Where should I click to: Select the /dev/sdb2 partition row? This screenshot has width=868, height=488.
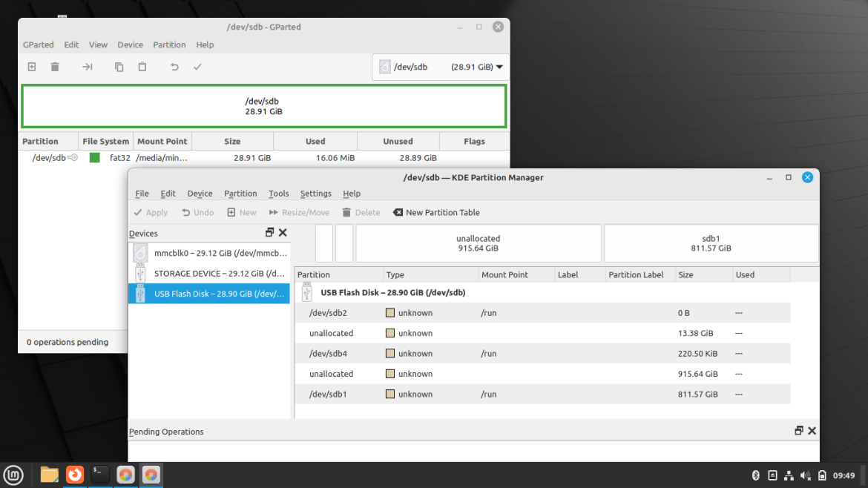(x=542, y=313)
